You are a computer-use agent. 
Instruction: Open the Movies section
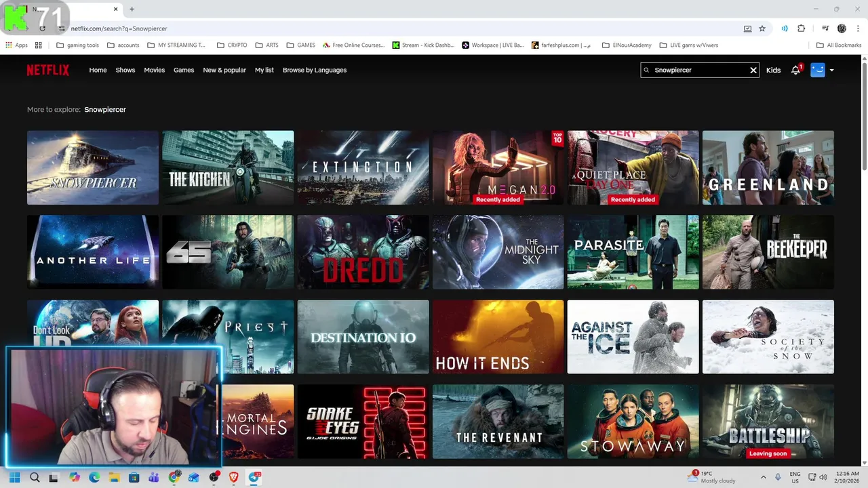(x=154, y=70)
